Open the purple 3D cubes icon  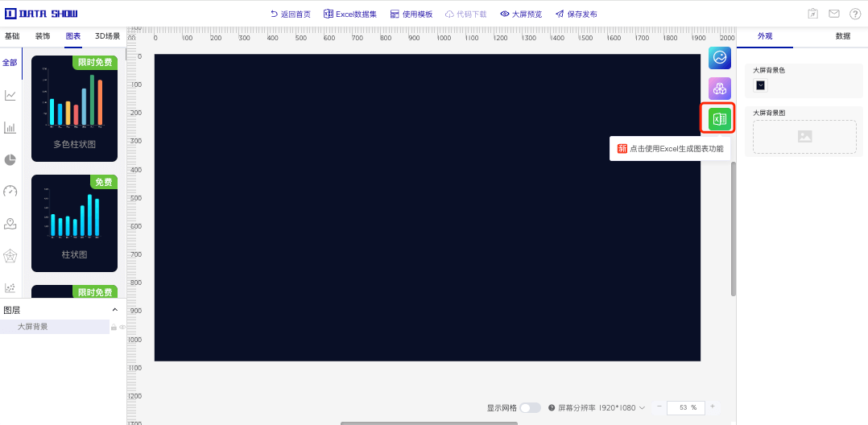pyautogui.click(x=719, y=89)
